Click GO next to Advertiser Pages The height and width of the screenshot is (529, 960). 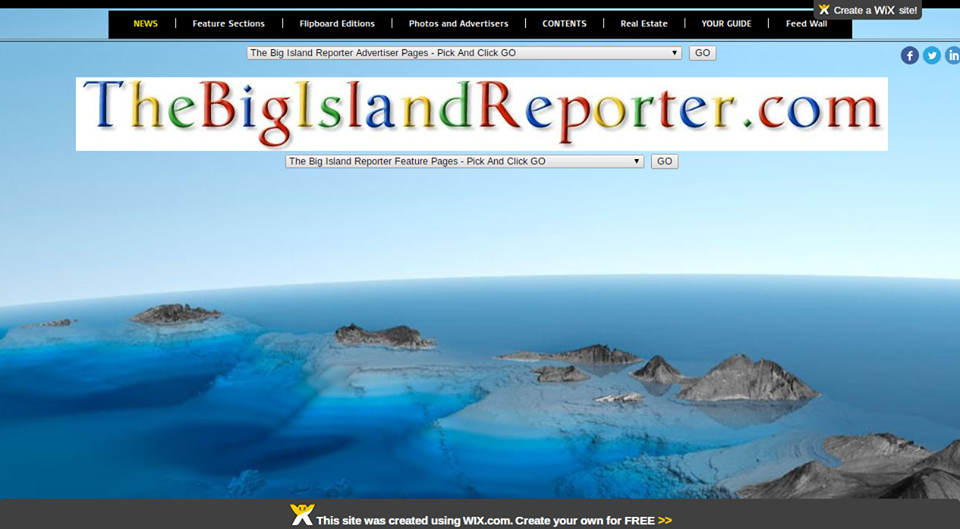click(x=702, y=53)
